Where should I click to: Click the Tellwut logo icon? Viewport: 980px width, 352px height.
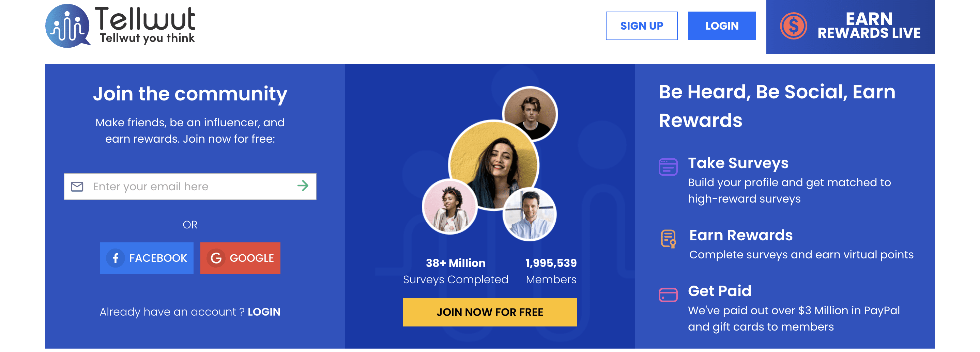67,26
